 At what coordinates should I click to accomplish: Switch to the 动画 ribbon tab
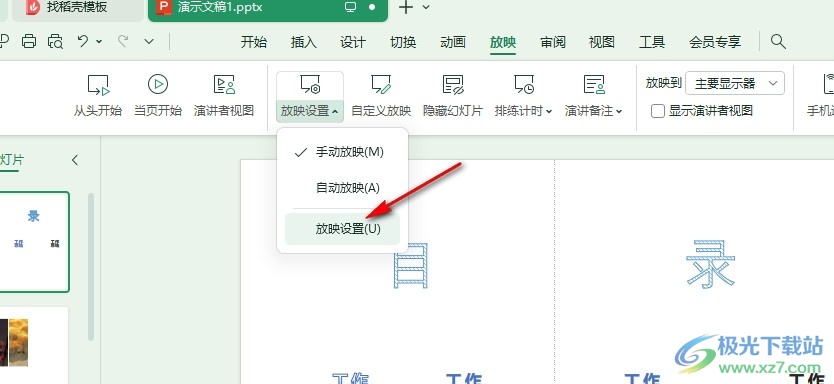(x=453, y=42)
